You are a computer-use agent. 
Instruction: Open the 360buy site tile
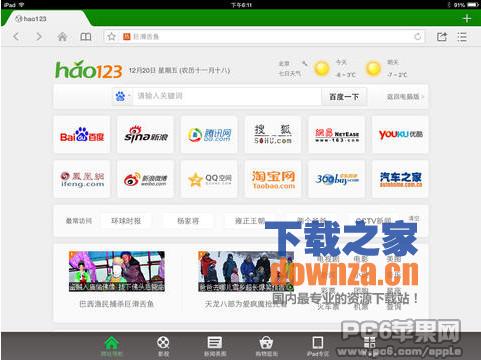tap(336, 179)
